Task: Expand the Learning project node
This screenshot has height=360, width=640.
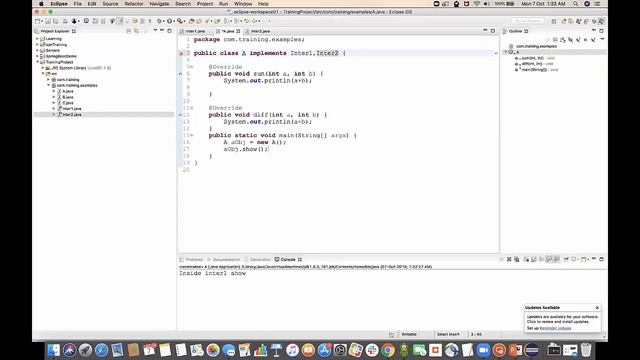Action: (37, 39)
